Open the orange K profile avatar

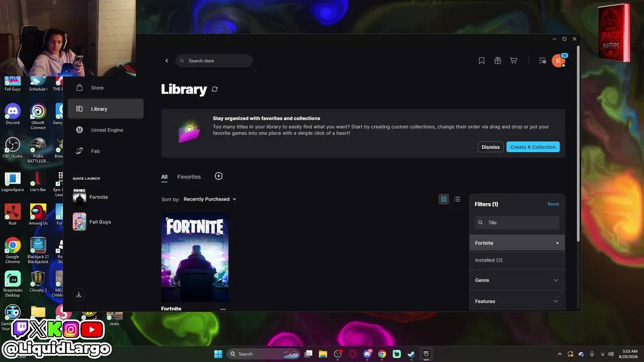pos(558,61)
